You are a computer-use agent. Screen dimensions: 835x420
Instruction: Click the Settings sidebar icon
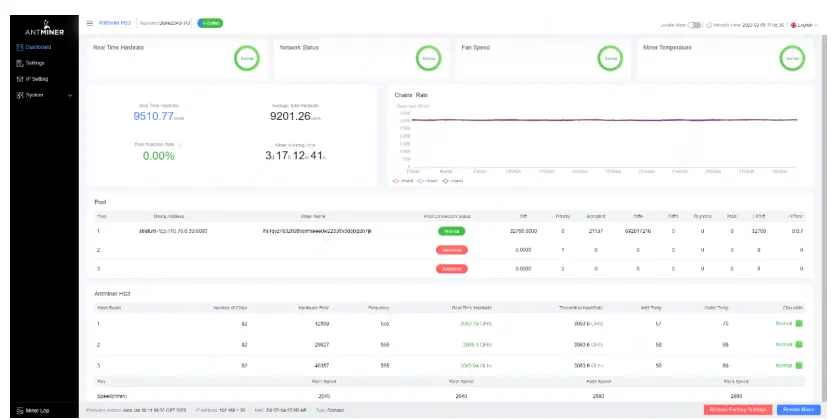click(20, 63)
